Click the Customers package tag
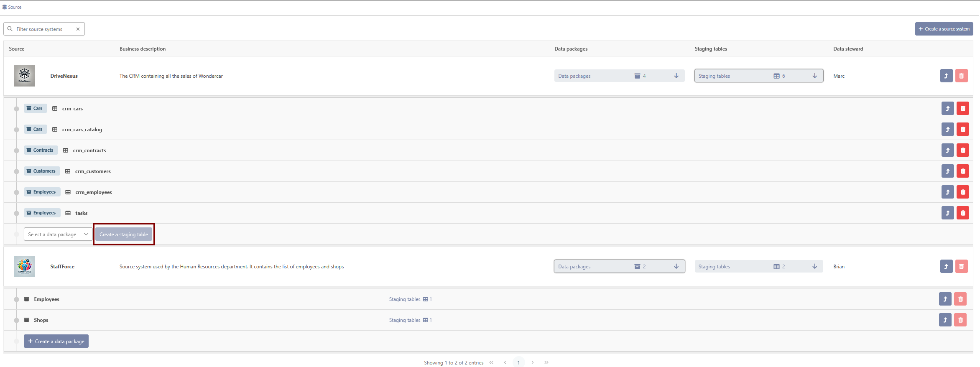The image size is (980, 367). [42, 171]
